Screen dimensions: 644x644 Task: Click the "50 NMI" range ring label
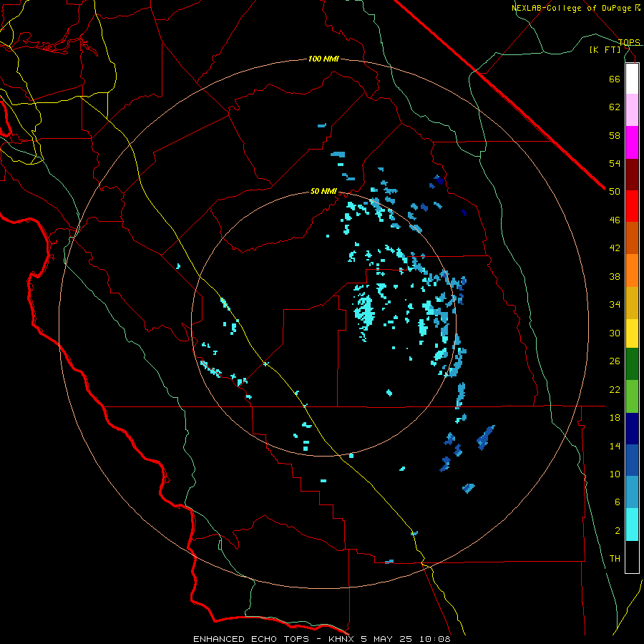(323, 191)
